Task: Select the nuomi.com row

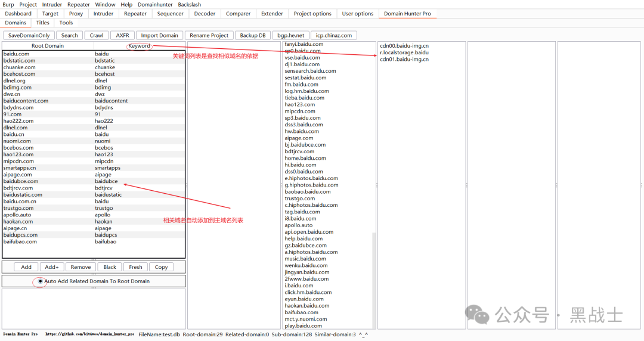Action: click(94, 141)
